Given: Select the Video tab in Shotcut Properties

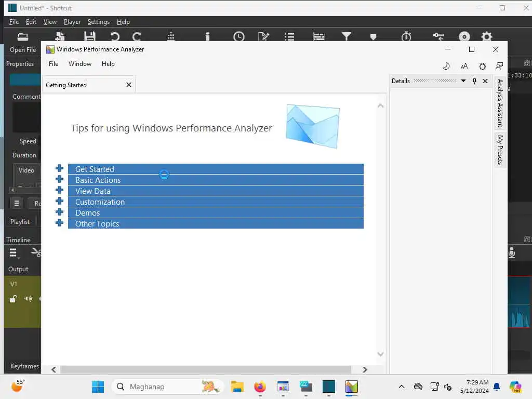Looking at the screenshot, I should point(26,170).
